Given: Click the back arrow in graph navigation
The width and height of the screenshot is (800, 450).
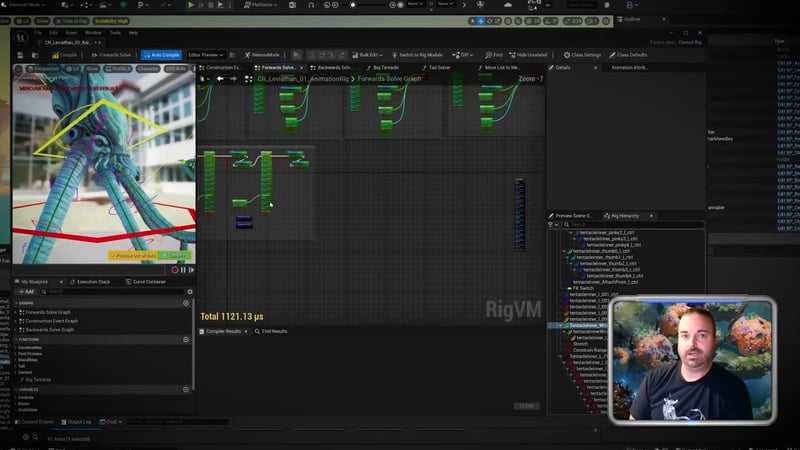Looking at the screenshot, I should (220, 79).
